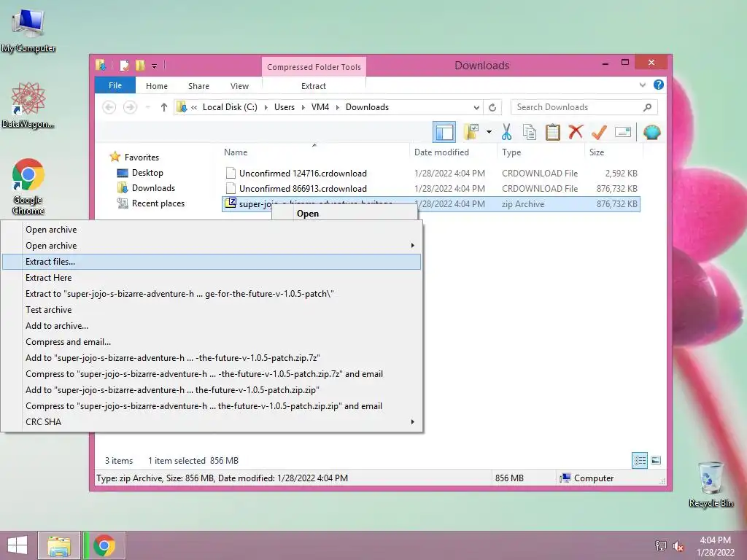The height and width of the screenshot is (560, 747).
Task: Sort by Size column header
Action: coord(597,152)
